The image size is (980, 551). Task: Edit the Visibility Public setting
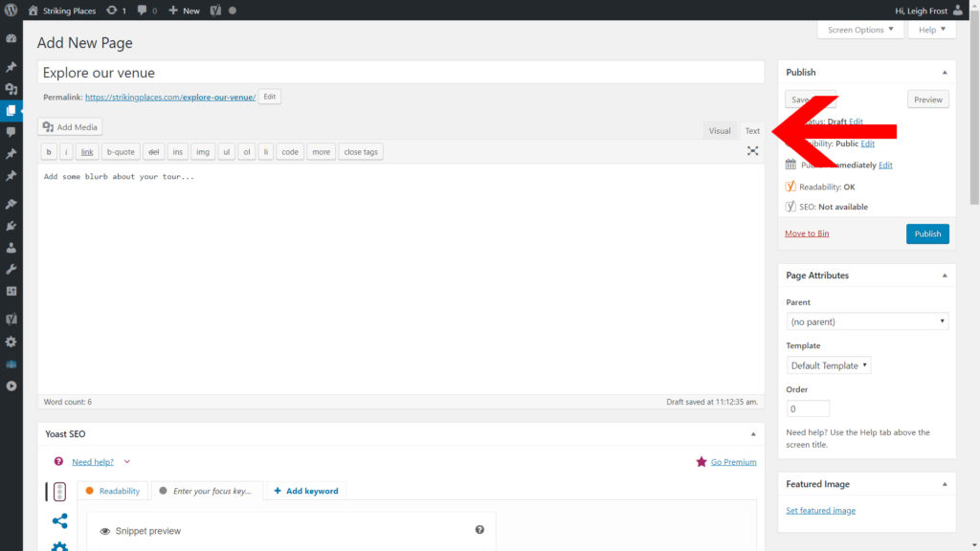[867, 143]
